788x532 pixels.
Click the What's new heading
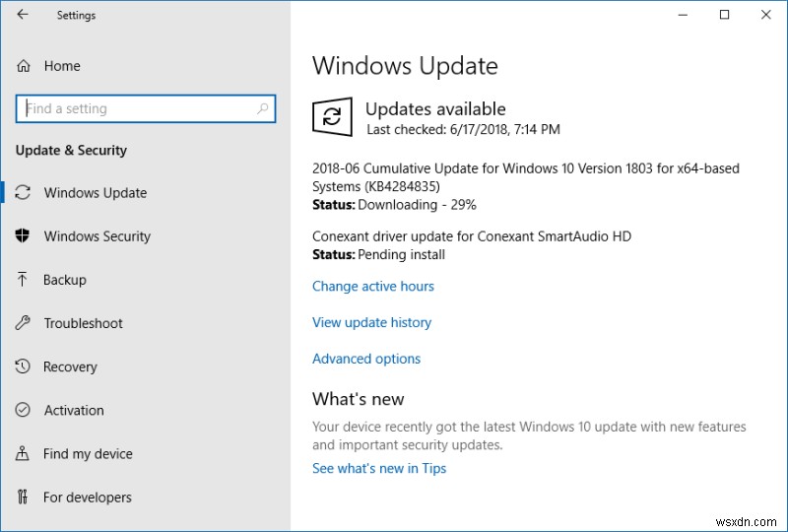358,399
